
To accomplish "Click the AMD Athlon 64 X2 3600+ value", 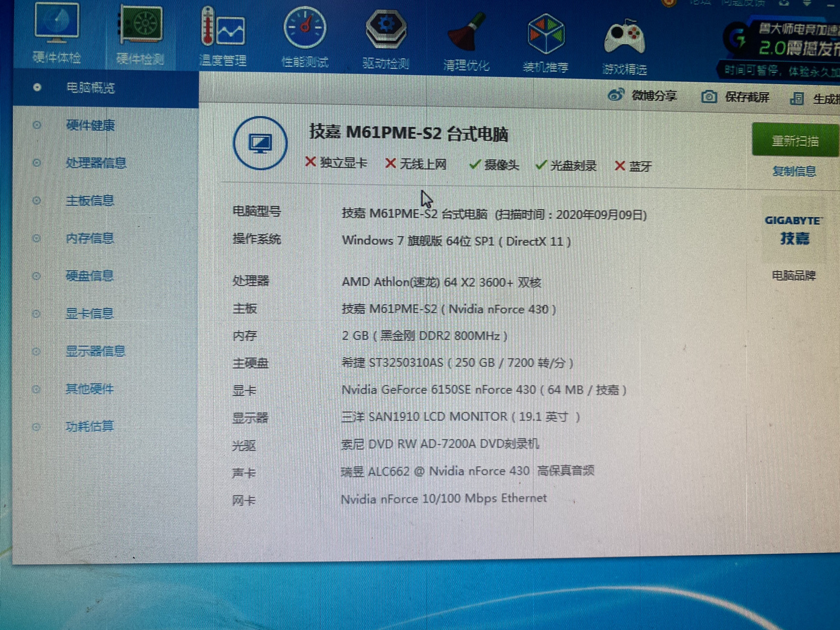I will point(441,282).
